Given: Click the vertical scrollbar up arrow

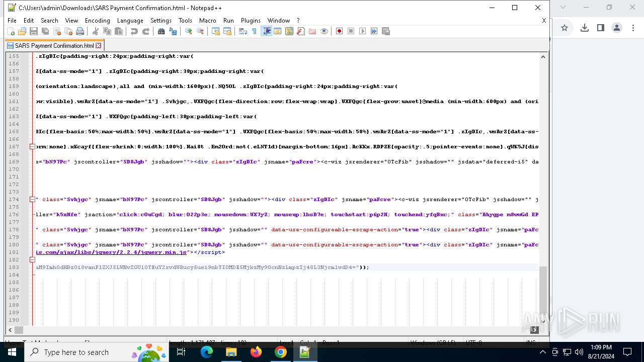Looking at the screenshot, I should tap(543, 57).
